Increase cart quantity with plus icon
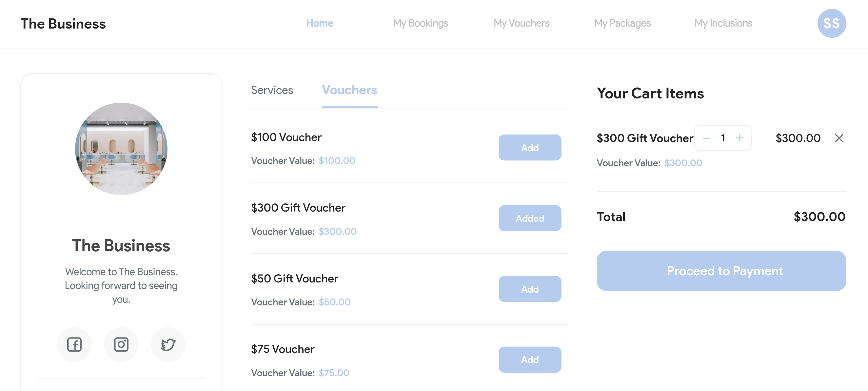868x391 pixels. click(x=739, y=138)
